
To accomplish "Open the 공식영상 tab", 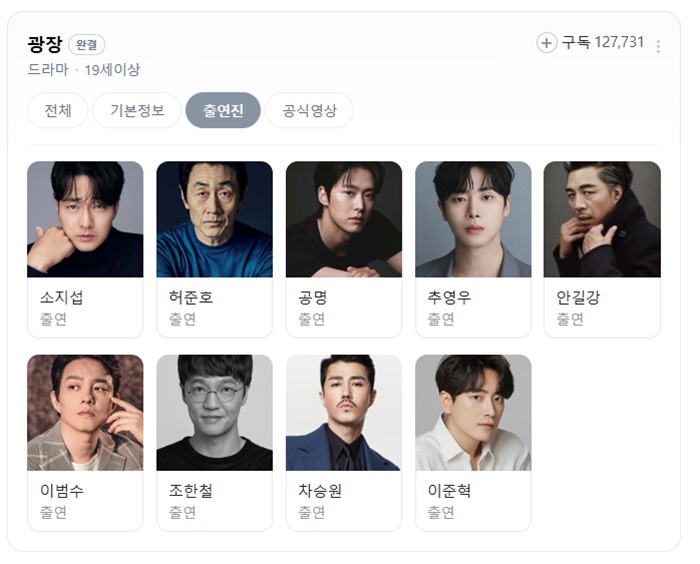I will pos(309,110).
